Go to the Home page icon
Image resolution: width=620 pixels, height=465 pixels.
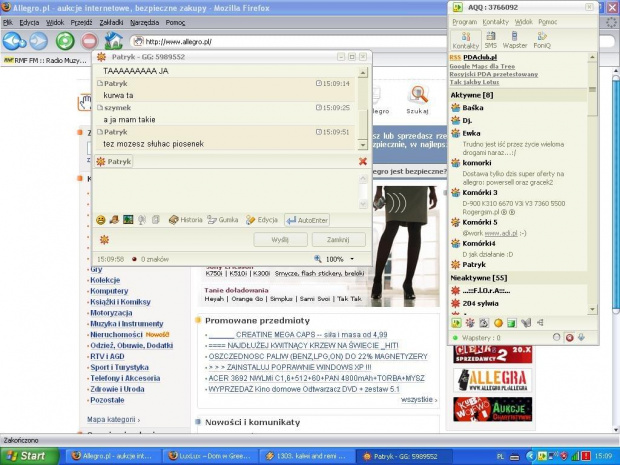tap(114, 41)
